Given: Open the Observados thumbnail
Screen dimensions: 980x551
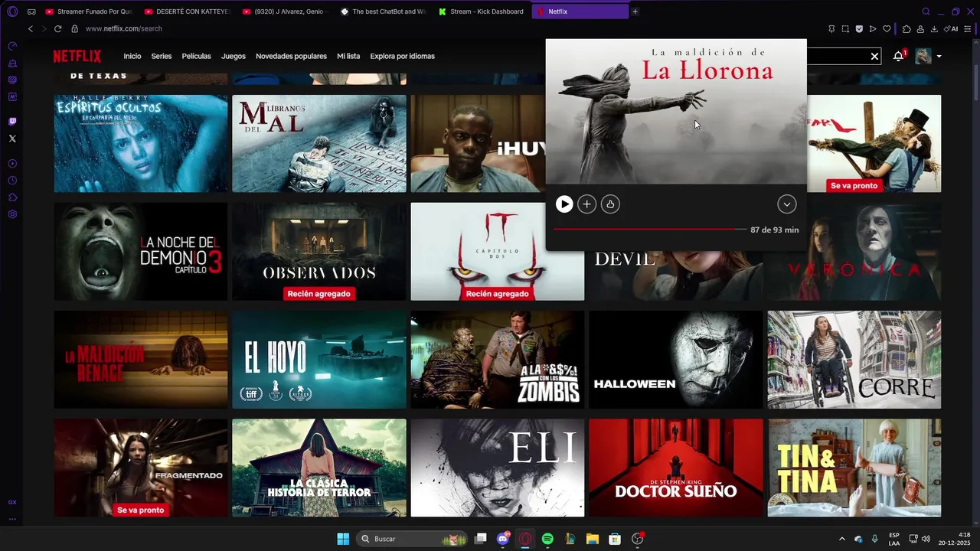Looking at the screenshot, I should (x=319, y=252).
